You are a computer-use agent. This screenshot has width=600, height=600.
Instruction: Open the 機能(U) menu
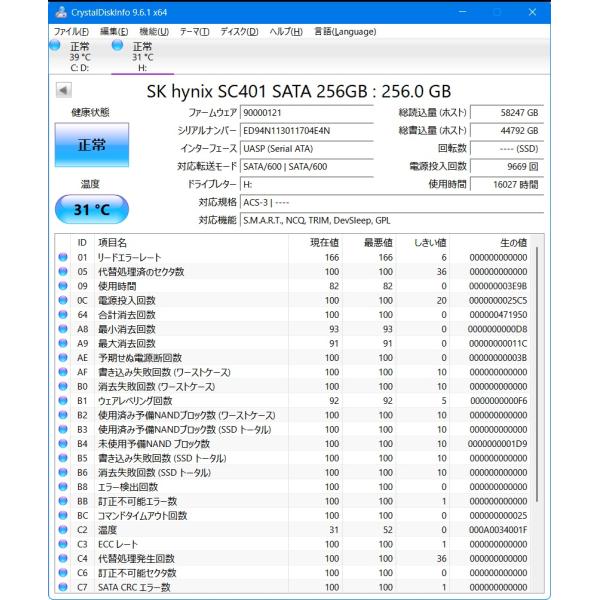(x=154, y=31)
